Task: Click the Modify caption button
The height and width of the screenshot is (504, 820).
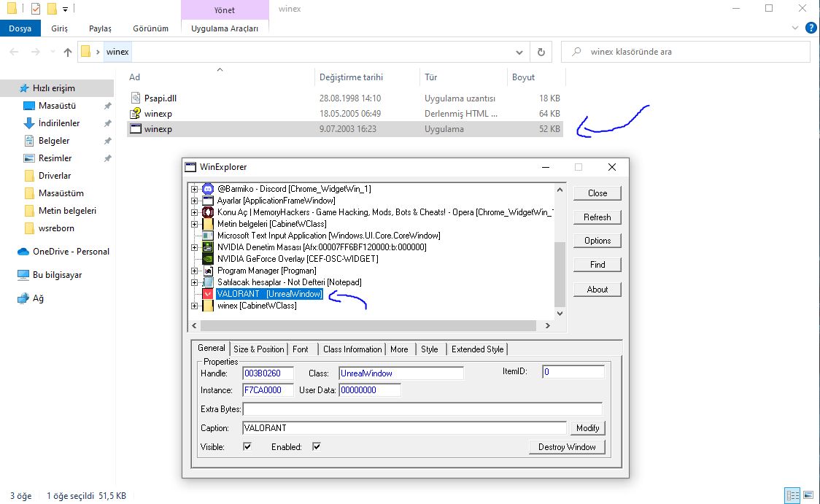Action: pos(588,427)
